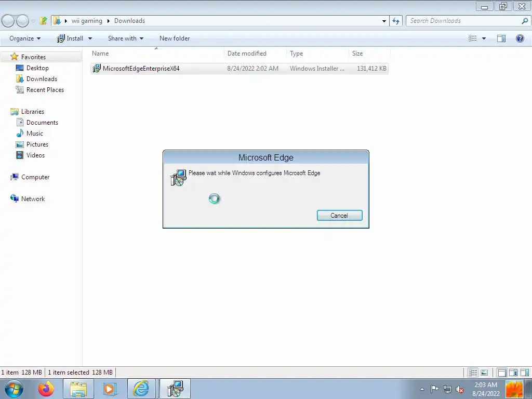Show hidden tray icons arrow
Viewport: 532px width, 399px height.
(422, 389)
